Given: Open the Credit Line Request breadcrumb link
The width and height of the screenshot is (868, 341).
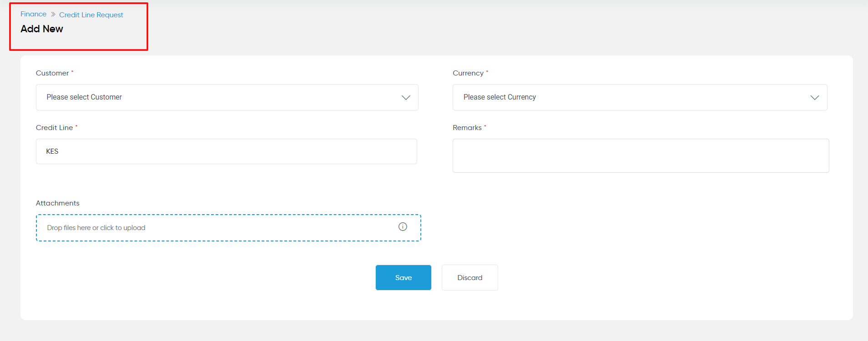Looking at the screenshot, I should point(91,15).
